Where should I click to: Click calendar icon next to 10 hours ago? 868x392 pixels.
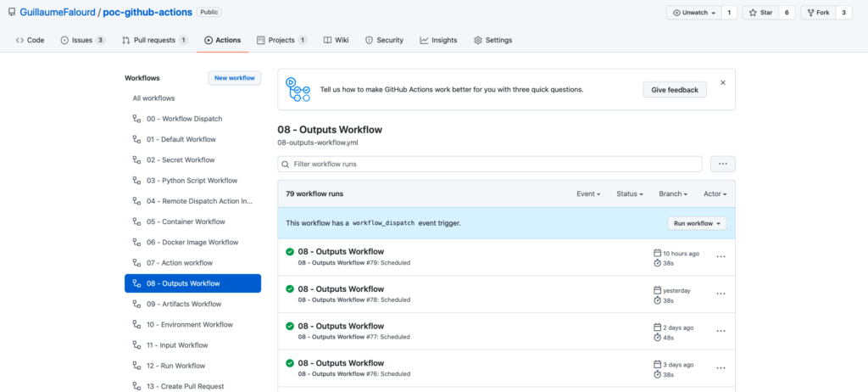[x=658, y=253]
